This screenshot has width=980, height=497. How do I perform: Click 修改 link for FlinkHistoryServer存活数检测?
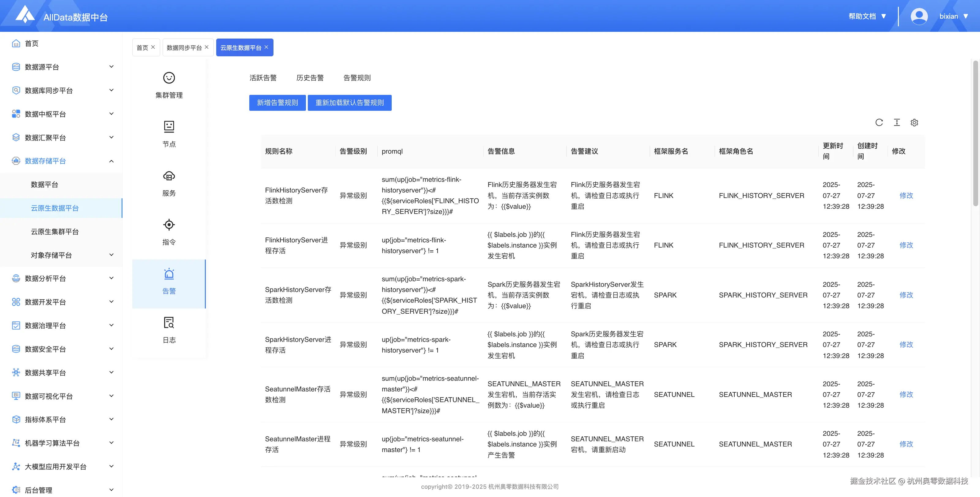tap(906, 196)
